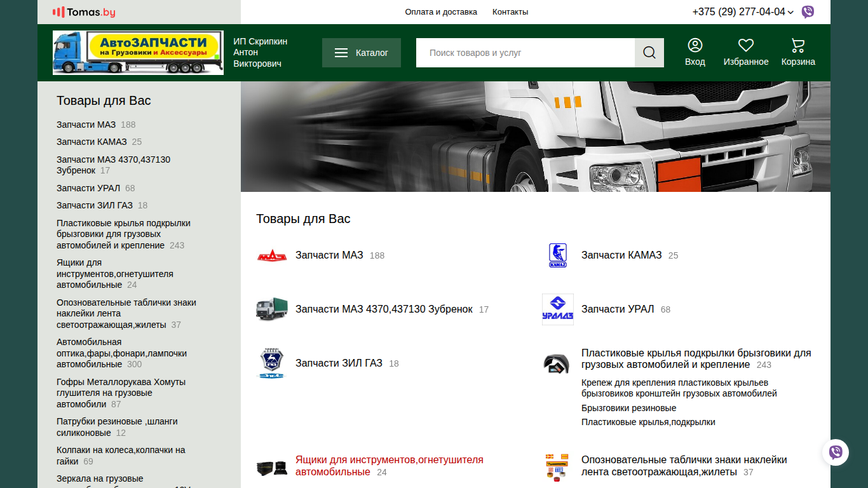
Task: Click the MAZ brand logo icon
Action: pos(272,255)
